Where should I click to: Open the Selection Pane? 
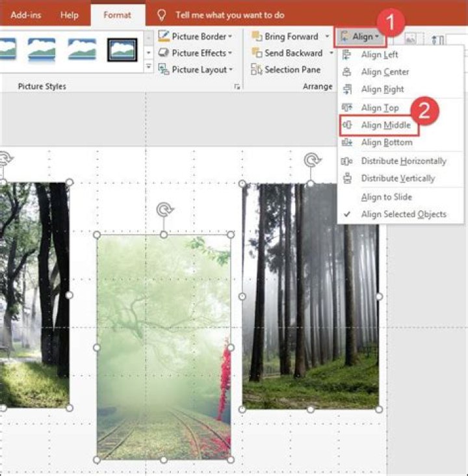point(285,70)
